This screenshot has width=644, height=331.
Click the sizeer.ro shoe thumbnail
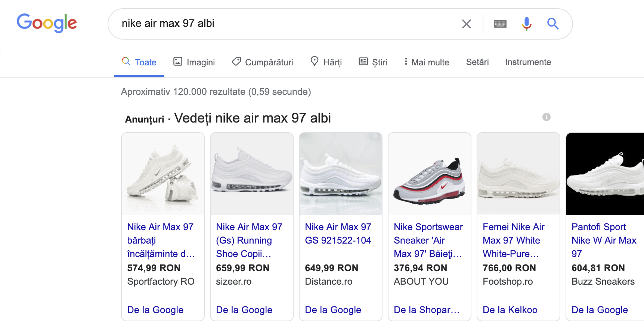(x=252, y=174)
